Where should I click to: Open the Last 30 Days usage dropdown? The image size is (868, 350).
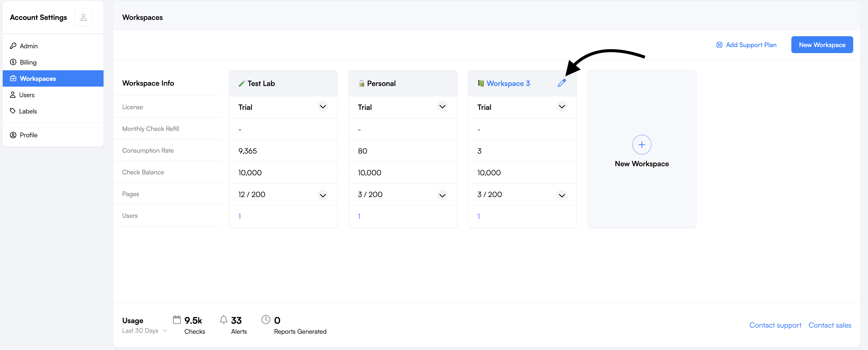pyautogui.click(x=145, y=331)
